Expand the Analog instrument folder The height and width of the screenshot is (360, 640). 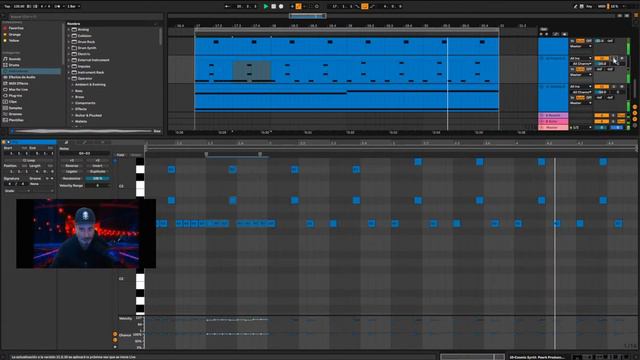[69, 29]
